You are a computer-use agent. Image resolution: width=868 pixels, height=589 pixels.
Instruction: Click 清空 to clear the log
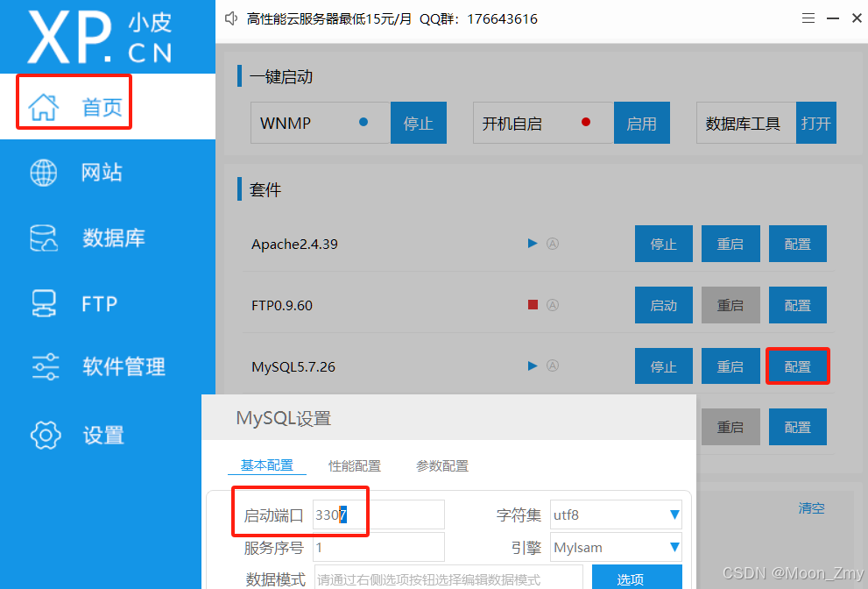(x=811, y=507)
